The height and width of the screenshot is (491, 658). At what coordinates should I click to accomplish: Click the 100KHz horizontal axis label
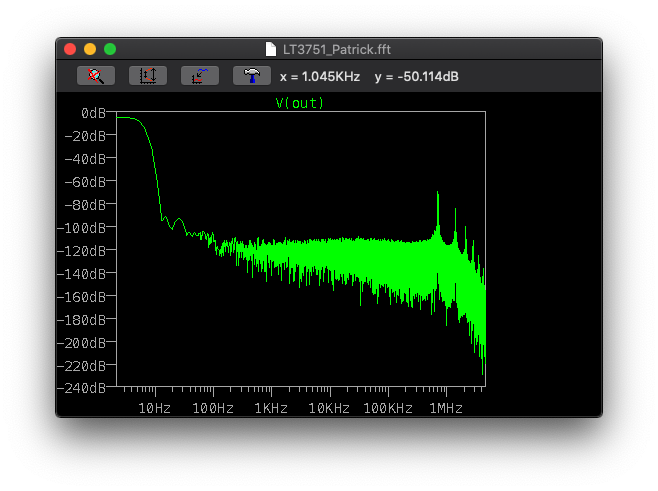pyautogui.click(x=388, y=408)
